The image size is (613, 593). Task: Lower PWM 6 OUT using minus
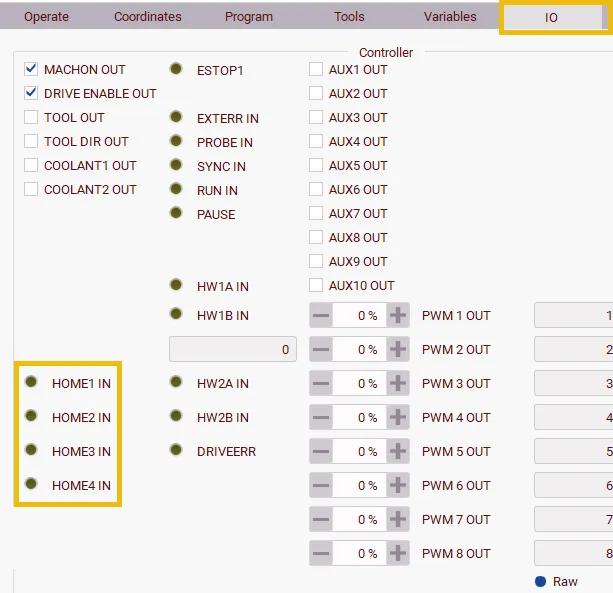(321, 485)
